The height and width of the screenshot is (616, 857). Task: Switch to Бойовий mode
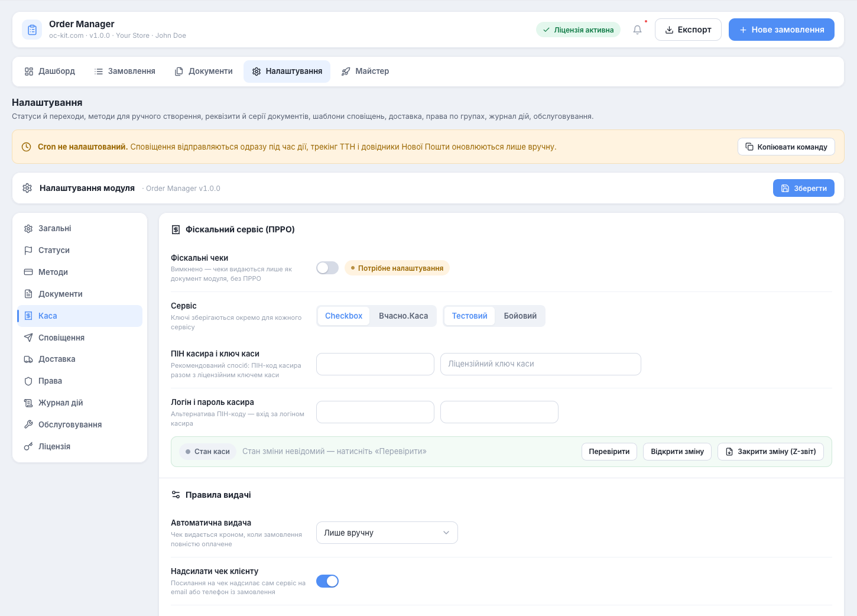coord(520,316)
